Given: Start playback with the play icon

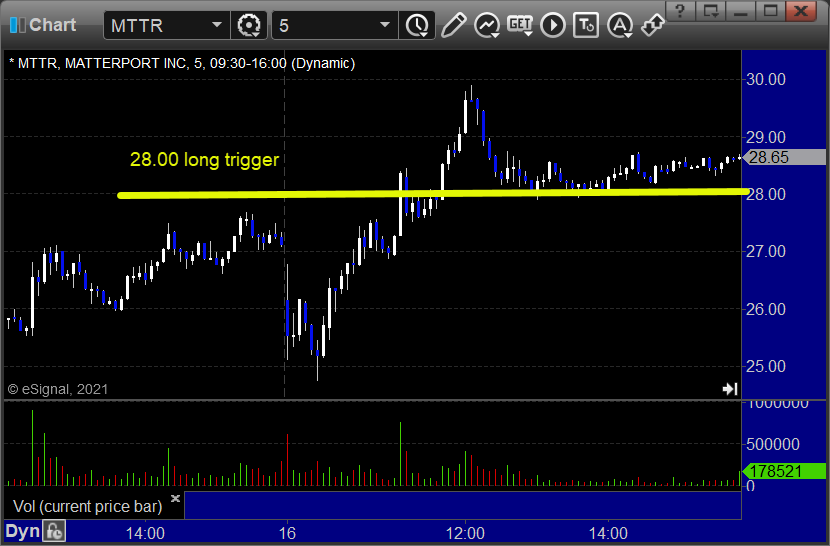Looking at the screenshot, I should pyautogui.click(x=553, y=25).
